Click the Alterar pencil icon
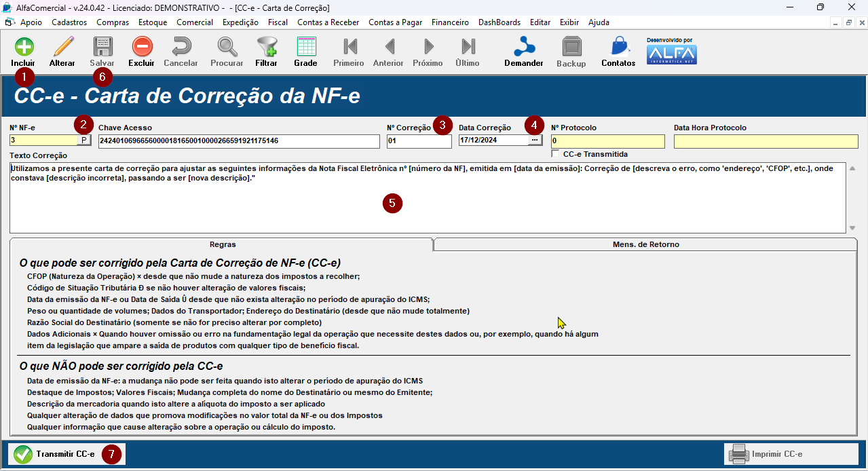The width and height of the screenshot is (868, 471). tap(62, 48)
